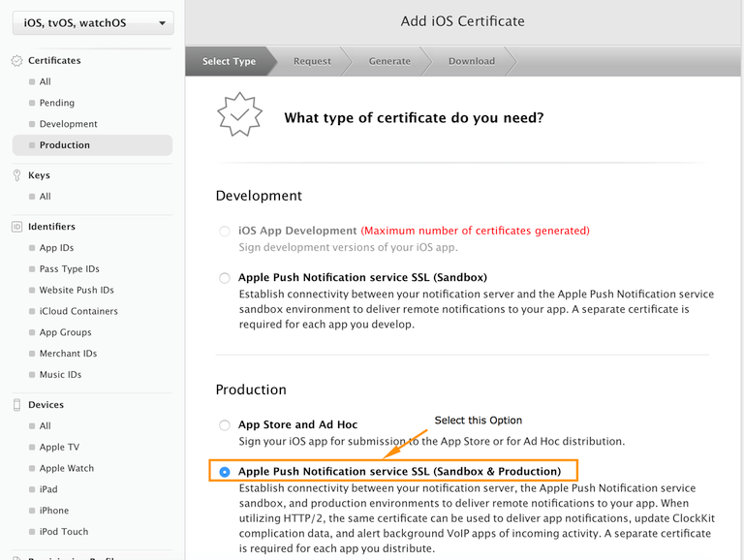Click the 'iOS App Development' label
Image resolution: width=744 pixels, height=560 pixels.
coord(297,231)
